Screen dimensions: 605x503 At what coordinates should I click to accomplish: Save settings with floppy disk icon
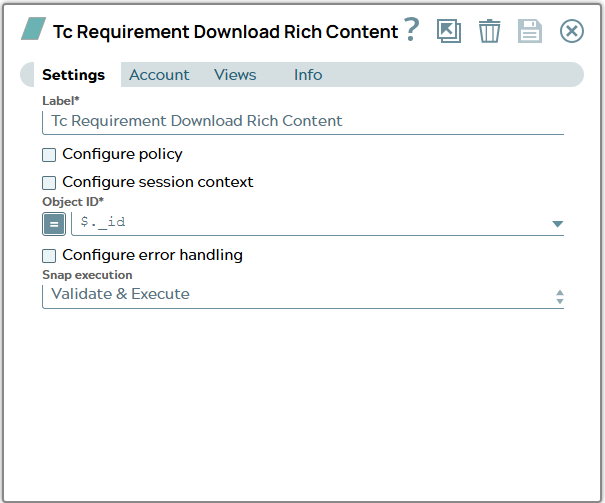coord(530,31)
